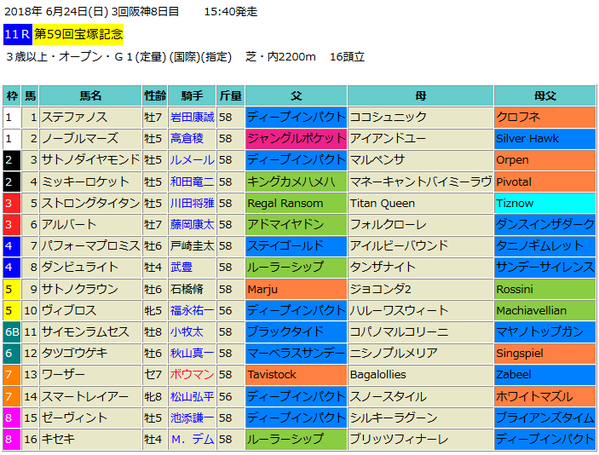Click sire cell ジャングルポケット
The image size is (599, 455).
(x=296, y=139)
